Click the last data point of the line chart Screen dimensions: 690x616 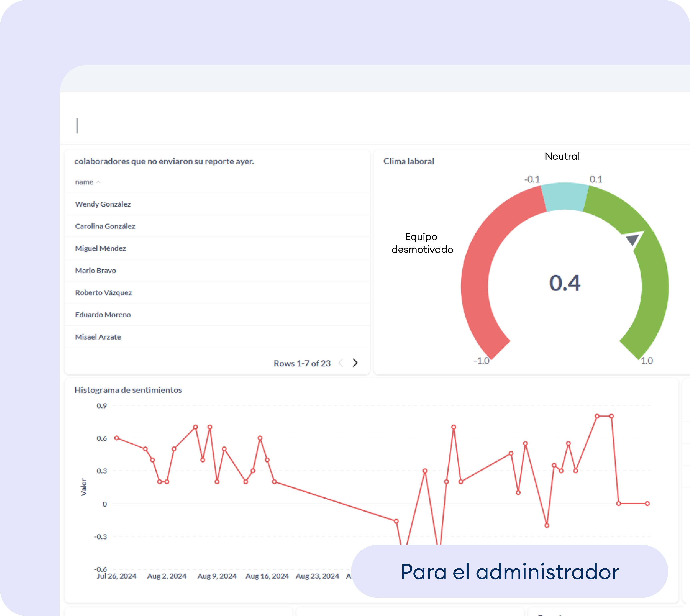point(647,504)
